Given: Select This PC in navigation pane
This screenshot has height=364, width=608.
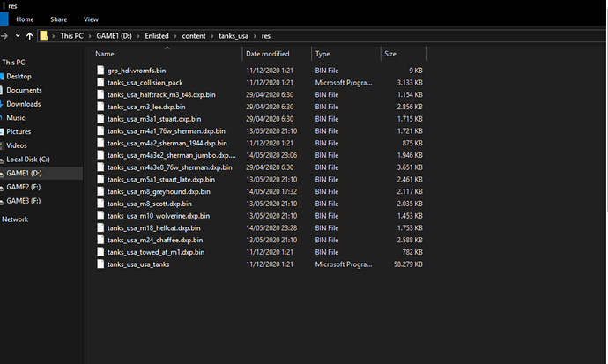Looking at the screenshot, I should point(13,63).
